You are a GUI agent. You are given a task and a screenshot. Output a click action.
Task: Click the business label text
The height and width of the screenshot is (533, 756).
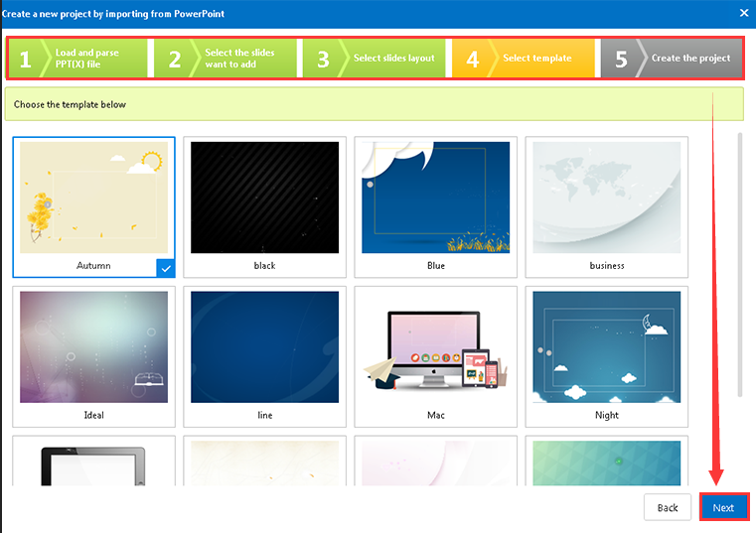coord(607,266)
